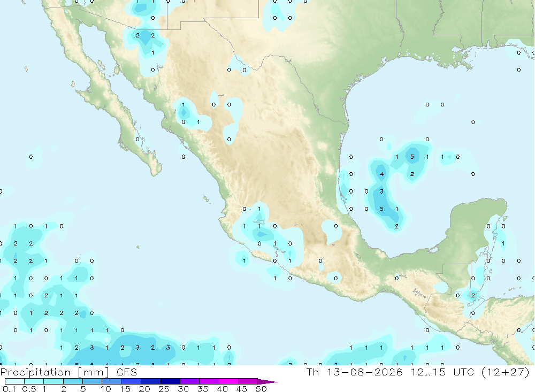Click the legend swatch between 0.1 and 0.5

tap(14, 381)
